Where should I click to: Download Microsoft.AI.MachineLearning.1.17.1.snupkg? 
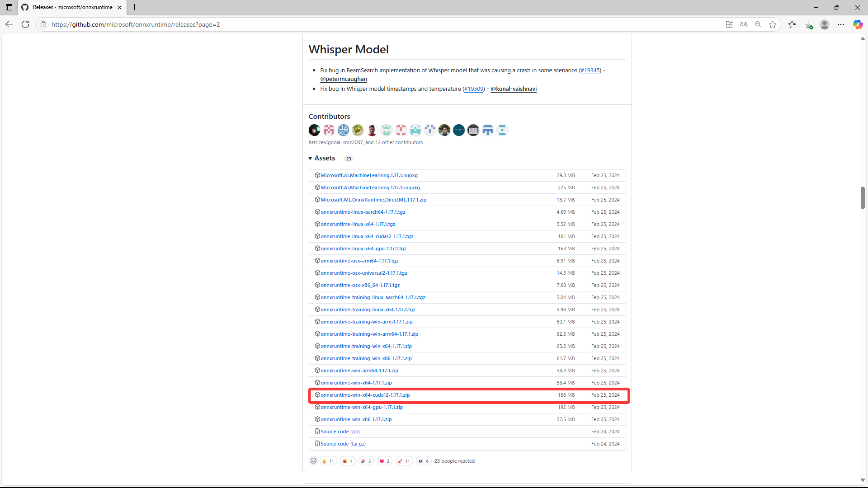tap(370, 188)
